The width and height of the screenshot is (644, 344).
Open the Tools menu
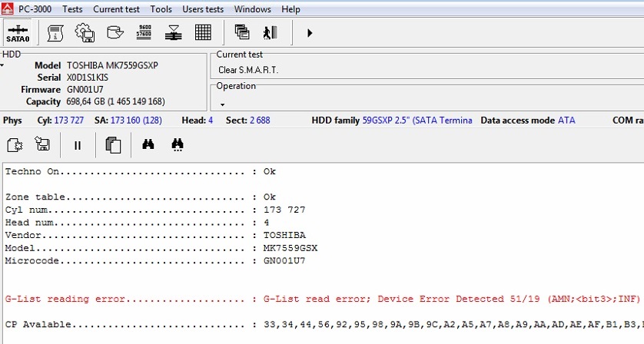[x=161, y=9]
